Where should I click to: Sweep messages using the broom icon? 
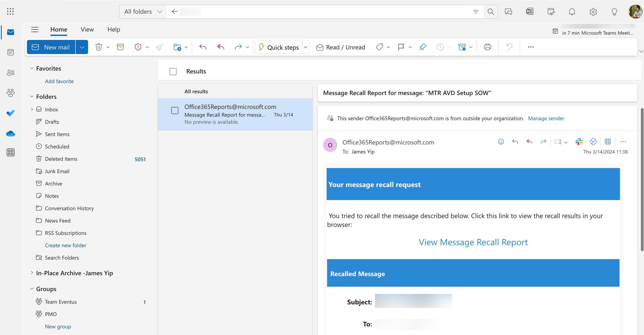(x=159, y=47)
